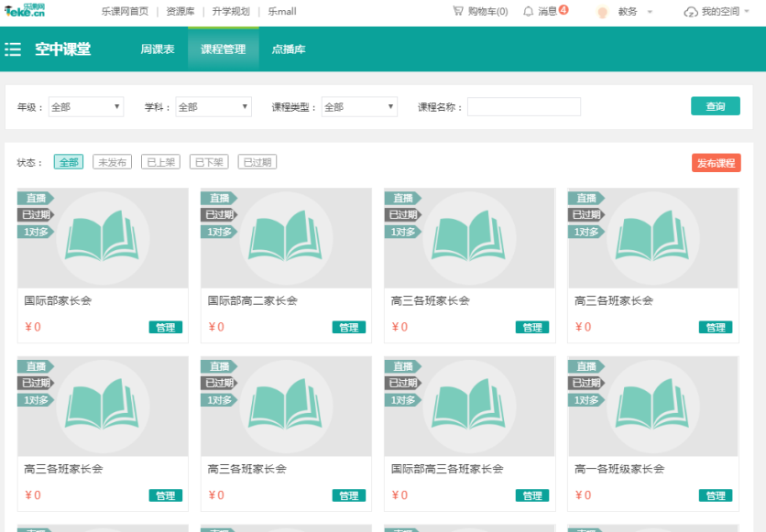Filter courses by 已下架 status

tap(209, 162)
